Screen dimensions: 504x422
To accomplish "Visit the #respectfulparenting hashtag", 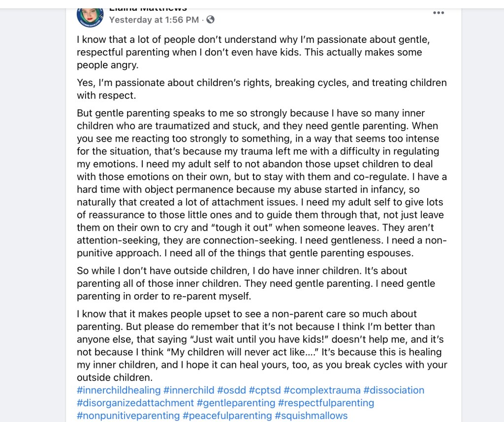I will [326, 403].
